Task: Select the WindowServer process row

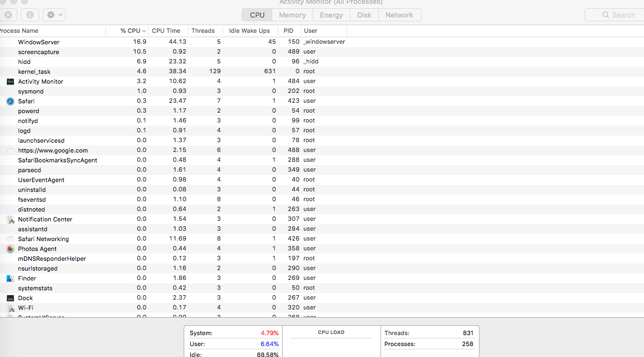Action: tap(322, 42)
